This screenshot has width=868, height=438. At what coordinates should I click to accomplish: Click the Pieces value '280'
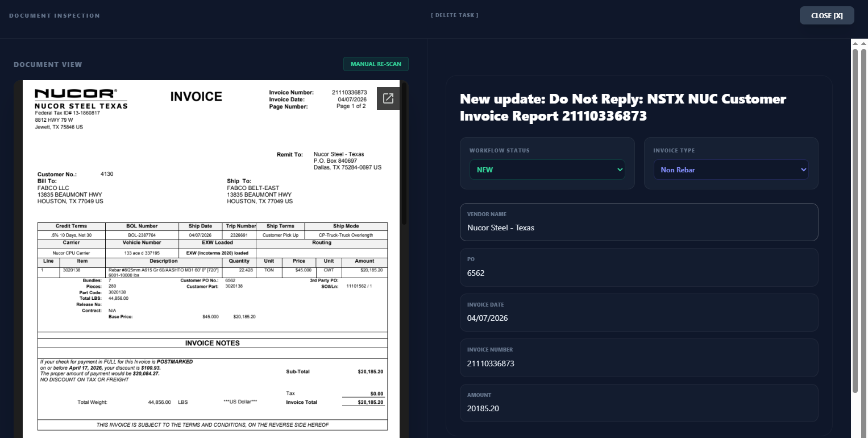113,286
